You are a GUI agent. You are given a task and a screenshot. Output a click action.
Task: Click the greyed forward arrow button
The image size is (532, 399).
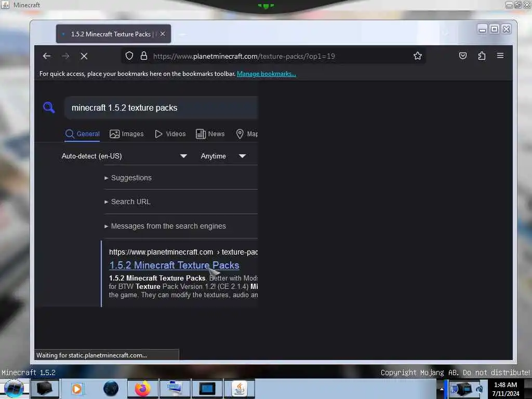pyautogui.click(x=65, y=56)
